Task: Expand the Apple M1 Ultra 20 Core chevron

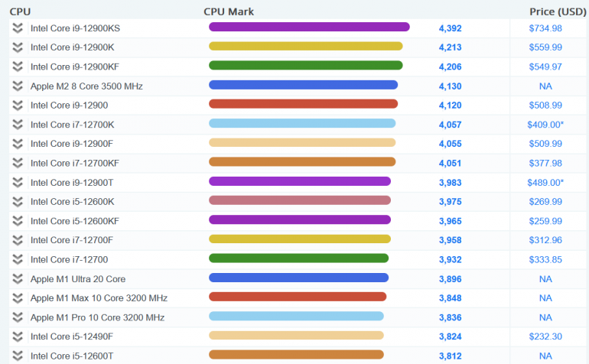Action: pos(18,278)
